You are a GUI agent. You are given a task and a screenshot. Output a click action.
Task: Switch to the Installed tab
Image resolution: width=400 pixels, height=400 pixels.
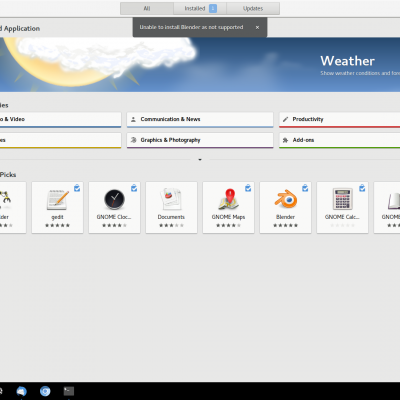click(x=200, y=8)
